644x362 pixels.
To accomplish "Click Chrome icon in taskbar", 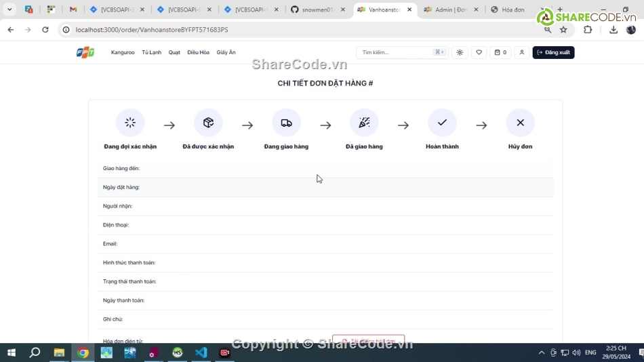I will click(x=83, y=353).
